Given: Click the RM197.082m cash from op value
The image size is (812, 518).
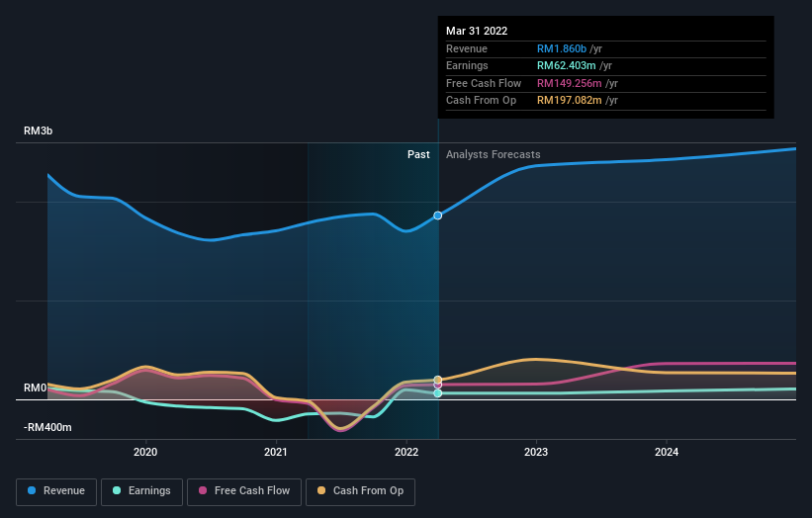Looking at the screenshot, I should (569, 101).
